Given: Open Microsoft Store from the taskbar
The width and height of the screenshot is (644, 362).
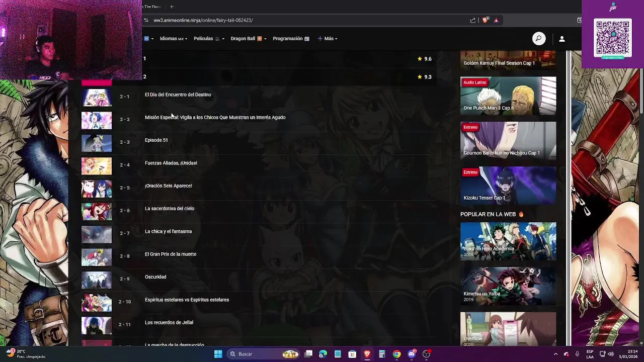Looking at the screenshot, I should coord(353,354).
